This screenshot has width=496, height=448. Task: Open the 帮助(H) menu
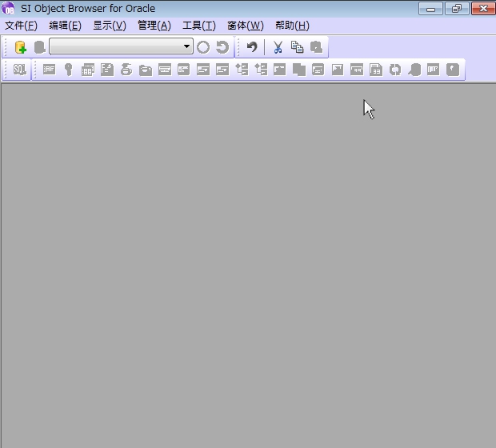[292, 26]
